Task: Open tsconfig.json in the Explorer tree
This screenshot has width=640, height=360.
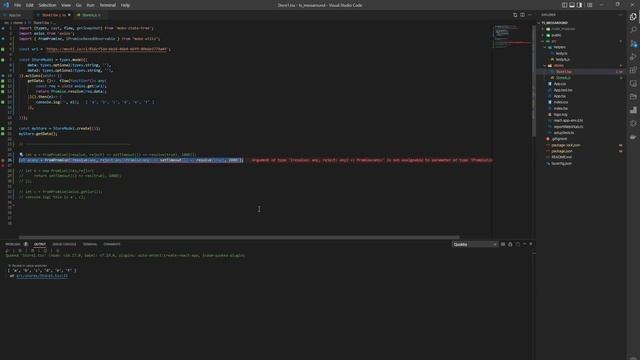Action: [x=562, y=164]
